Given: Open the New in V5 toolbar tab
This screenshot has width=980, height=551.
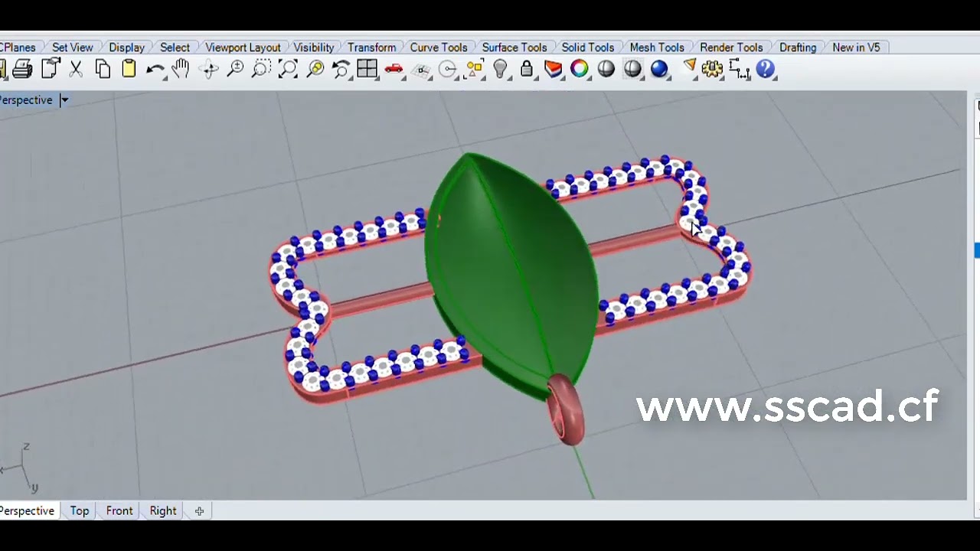Looking at the screenshot, I should 856,47.
